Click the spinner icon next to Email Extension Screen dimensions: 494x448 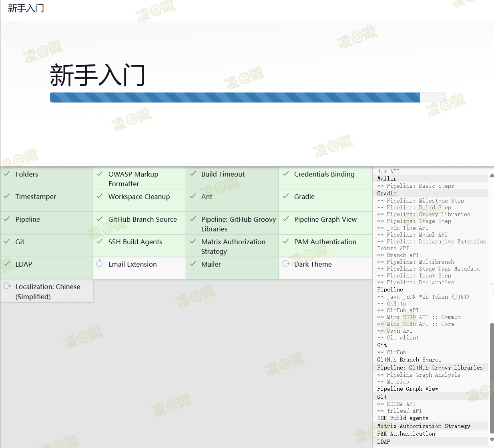tap(100, 263)
